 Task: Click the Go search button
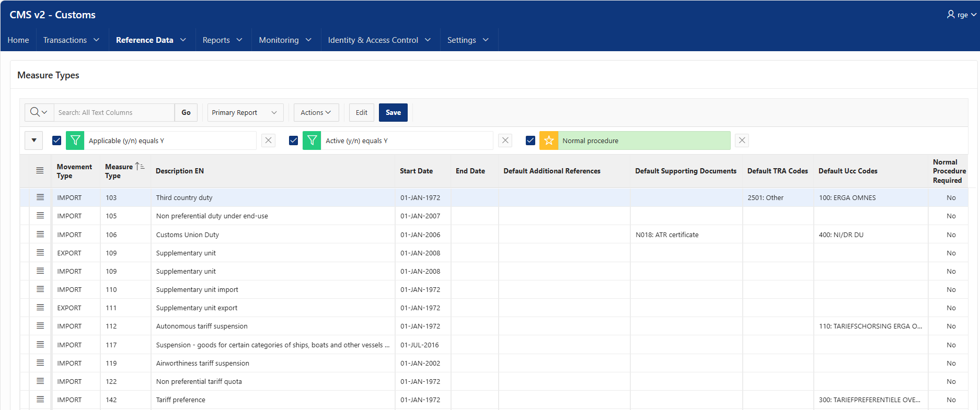click(x=186, y=112)
